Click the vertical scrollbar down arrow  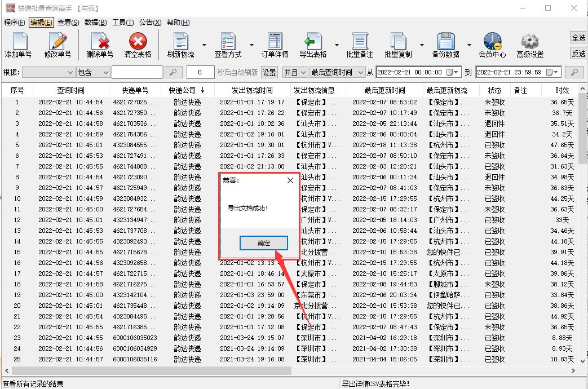tap(582, 361)
